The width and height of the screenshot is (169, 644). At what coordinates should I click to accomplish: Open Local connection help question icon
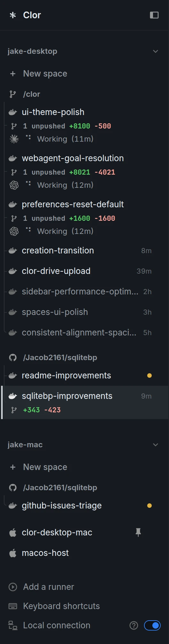coord(134,625)
